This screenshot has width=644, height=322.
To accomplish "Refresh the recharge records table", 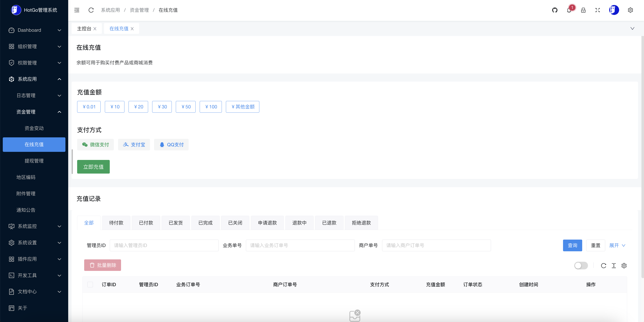I will (x=604, y=266).
